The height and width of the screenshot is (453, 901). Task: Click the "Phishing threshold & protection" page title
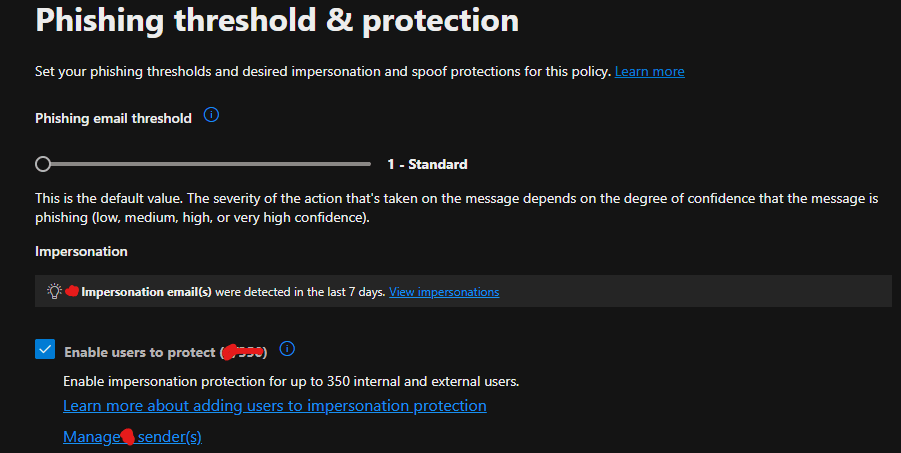coord(277,21)
